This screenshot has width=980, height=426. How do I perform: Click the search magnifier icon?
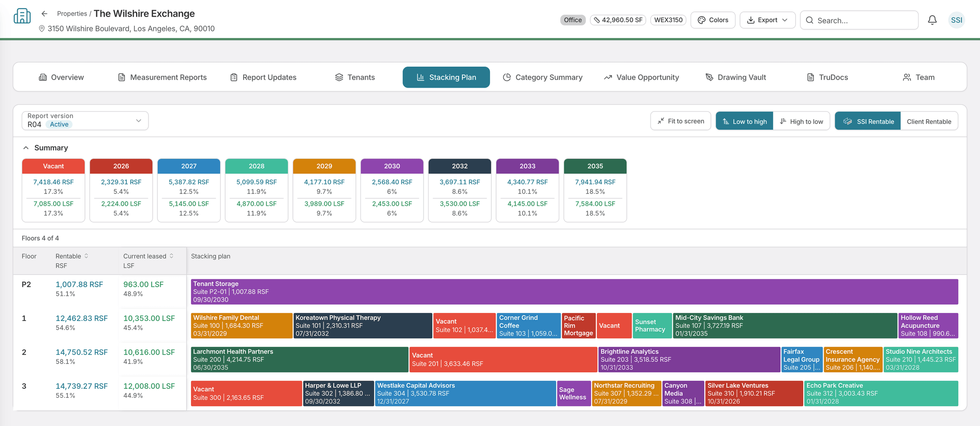tap(809, 20)
